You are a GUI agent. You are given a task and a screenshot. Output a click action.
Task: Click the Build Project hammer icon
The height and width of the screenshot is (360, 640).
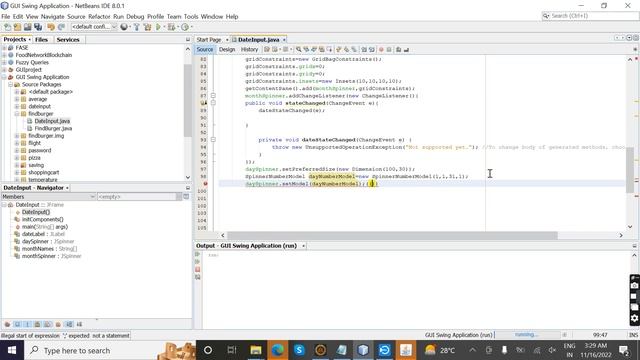(136, 27)
